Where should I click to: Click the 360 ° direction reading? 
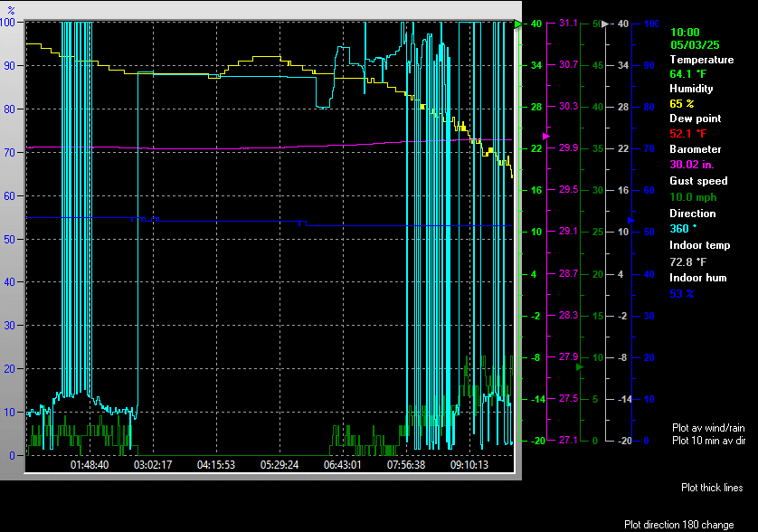683,229
